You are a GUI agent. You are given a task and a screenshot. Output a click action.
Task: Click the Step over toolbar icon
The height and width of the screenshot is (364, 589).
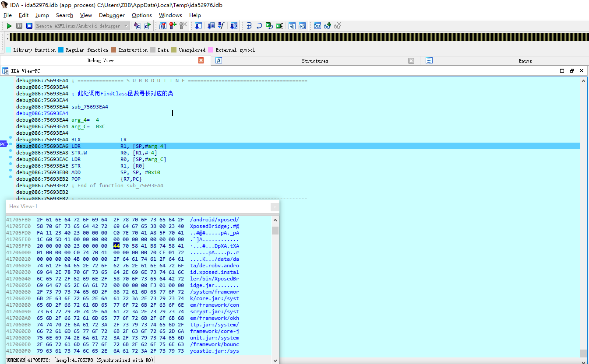click(x=259, y=26)
